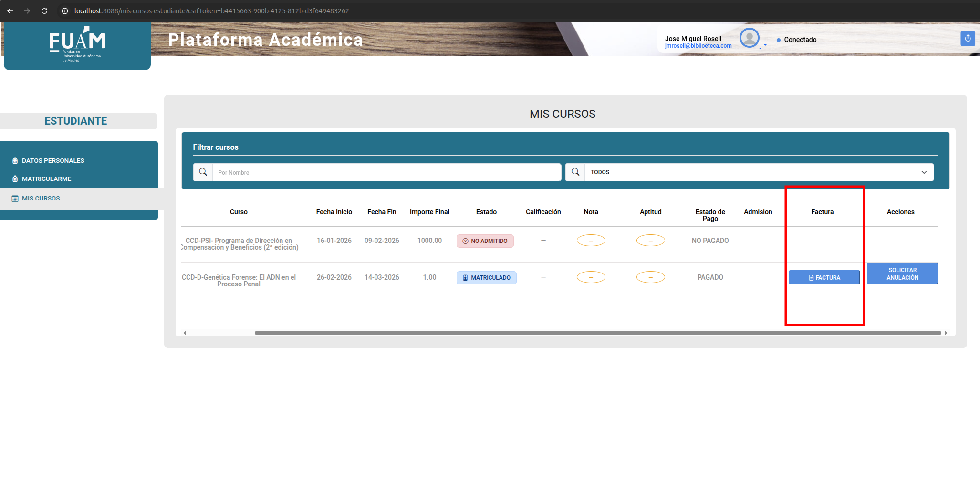Reload the page with browser refresh icon
This screenshot has height=483, width=980.
point(44,11)
